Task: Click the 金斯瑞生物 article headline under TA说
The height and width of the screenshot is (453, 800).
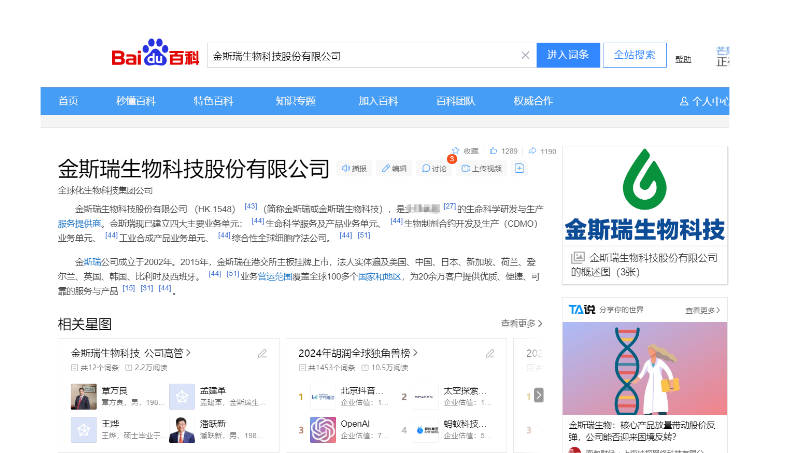Action: [x=642, y=431]
